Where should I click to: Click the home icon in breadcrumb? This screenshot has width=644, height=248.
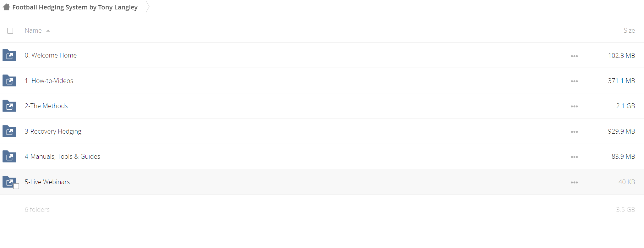click(x=7, y=7)
